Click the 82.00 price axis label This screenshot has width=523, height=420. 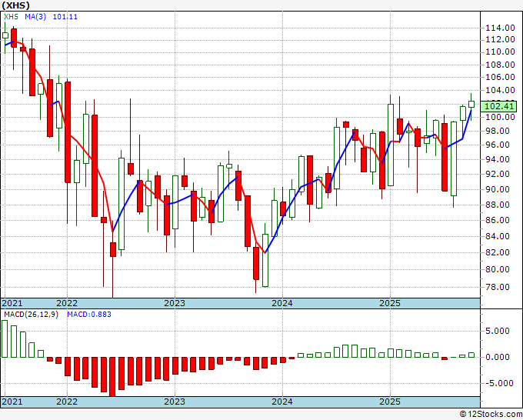(498, 252)
